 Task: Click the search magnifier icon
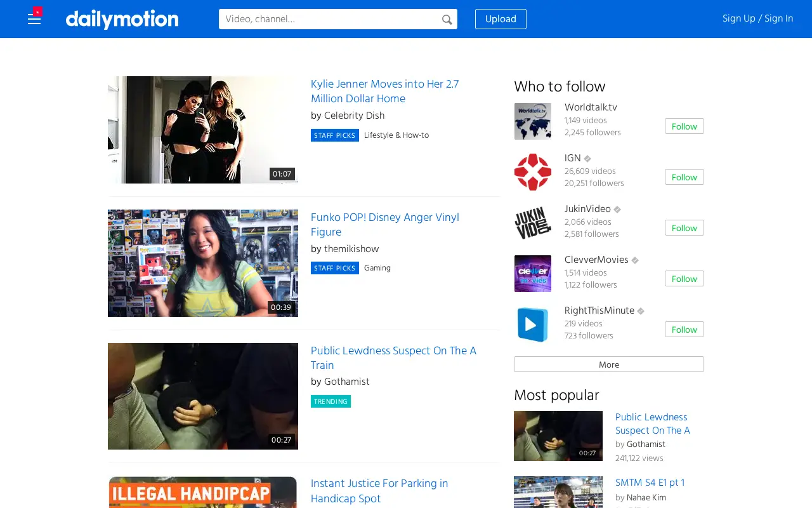447,20
